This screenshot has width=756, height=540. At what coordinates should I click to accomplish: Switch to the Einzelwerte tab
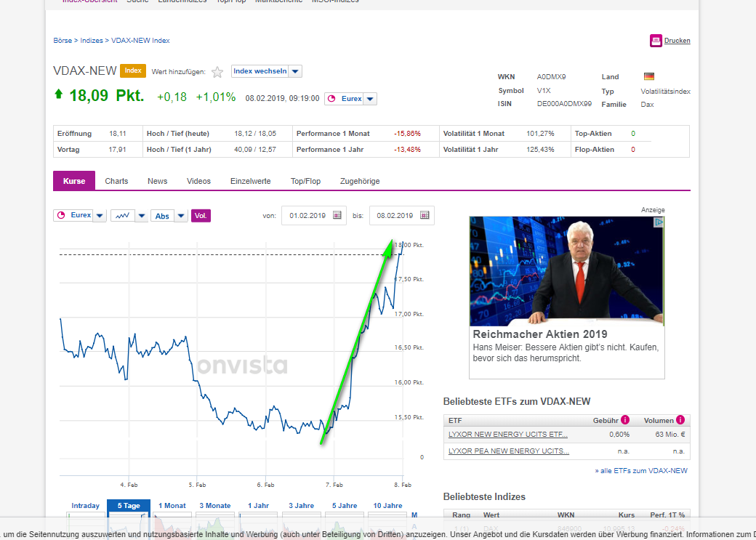point(251,181)
